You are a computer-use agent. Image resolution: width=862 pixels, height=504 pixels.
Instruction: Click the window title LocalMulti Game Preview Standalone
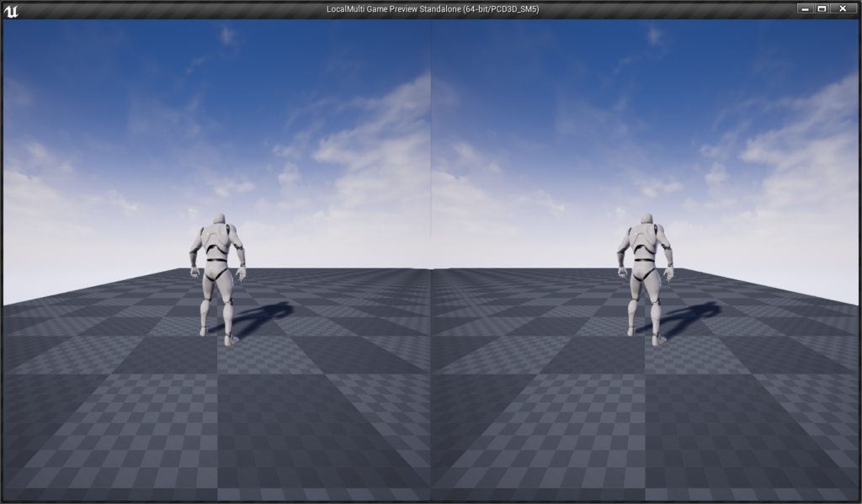433,9
